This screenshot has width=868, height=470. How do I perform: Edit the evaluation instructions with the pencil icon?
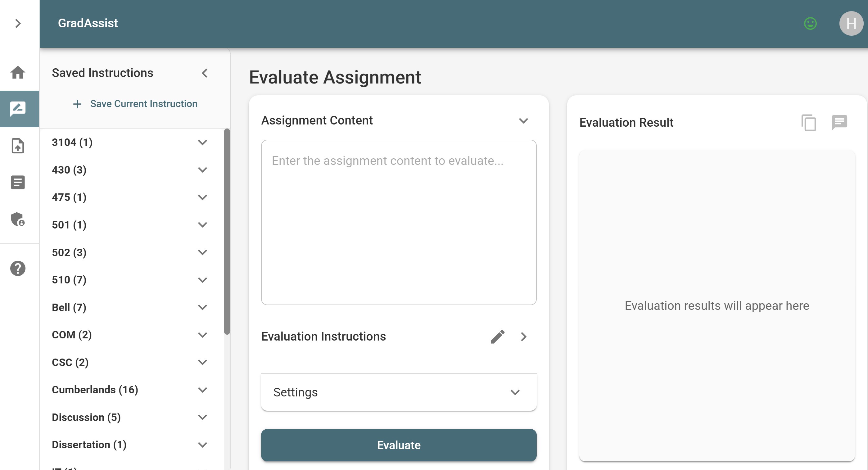tap(497, 336)
